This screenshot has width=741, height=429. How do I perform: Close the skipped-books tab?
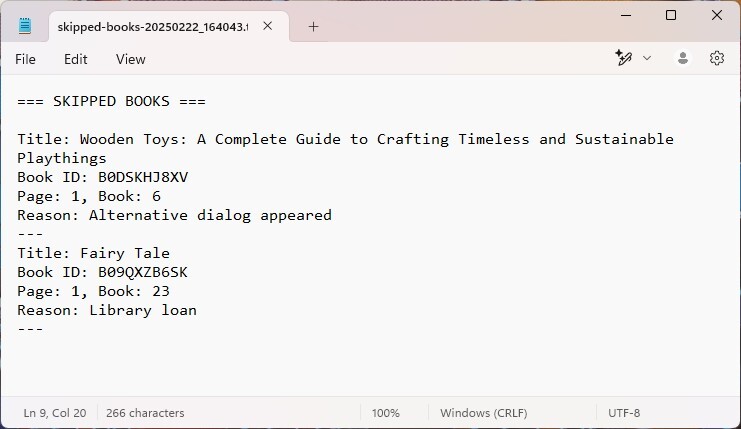point(267,26)
